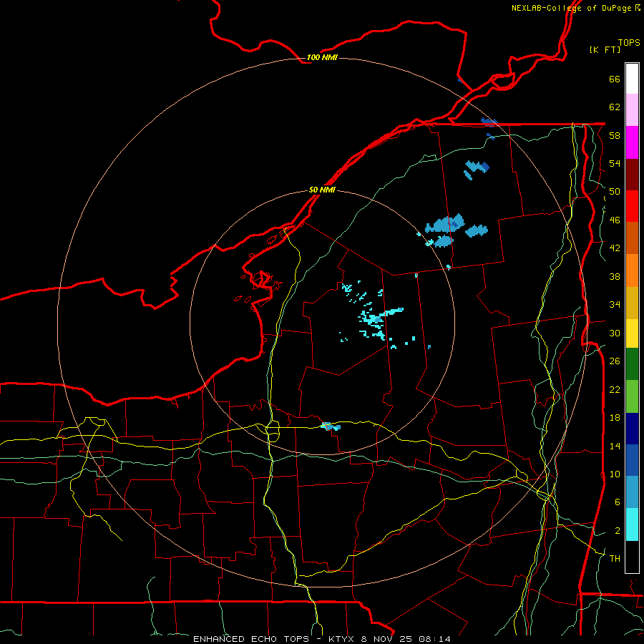
Task: Pick the dark maroon legend swatch
Action: (632, 174)
